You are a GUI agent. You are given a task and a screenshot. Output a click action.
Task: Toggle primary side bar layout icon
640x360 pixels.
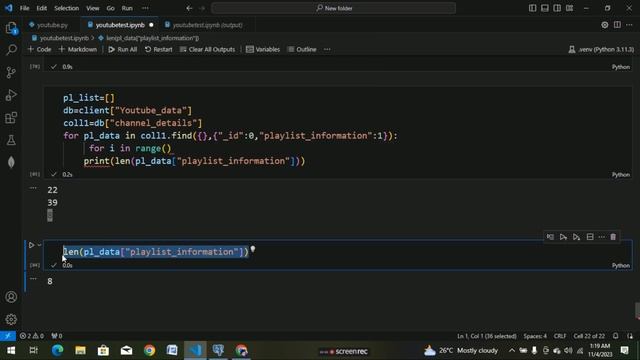tap(533, 8)
